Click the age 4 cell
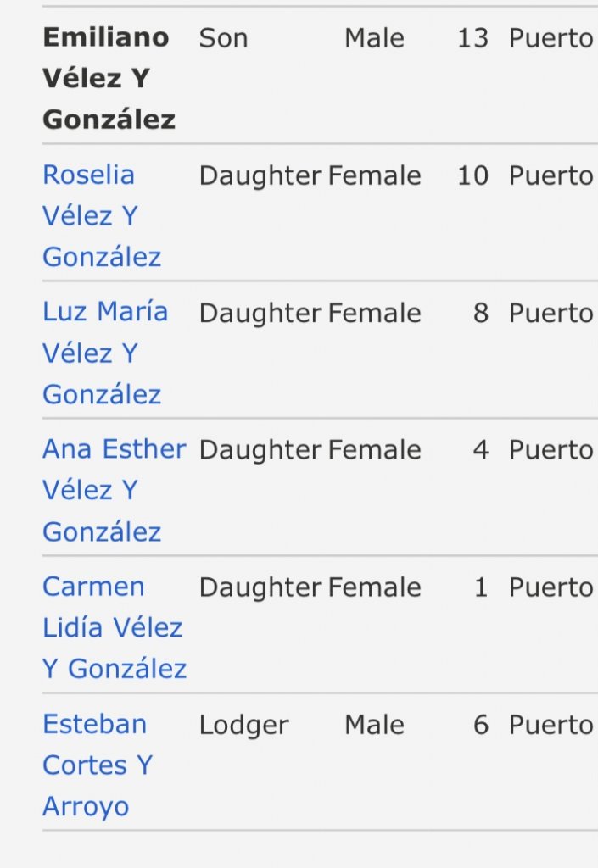The height and width of the screenshot is (868, 598). (480, 451)
